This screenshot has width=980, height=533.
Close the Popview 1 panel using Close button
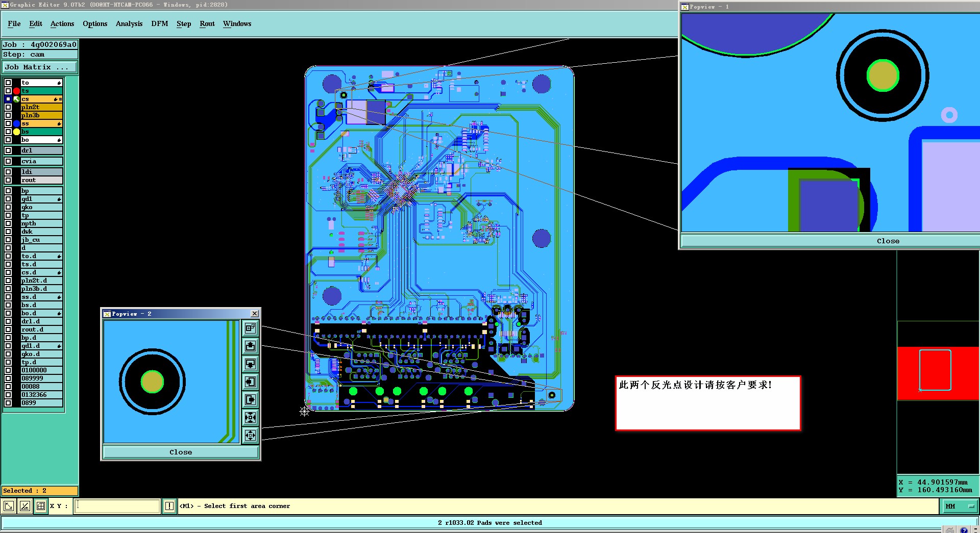click(888, 241)
